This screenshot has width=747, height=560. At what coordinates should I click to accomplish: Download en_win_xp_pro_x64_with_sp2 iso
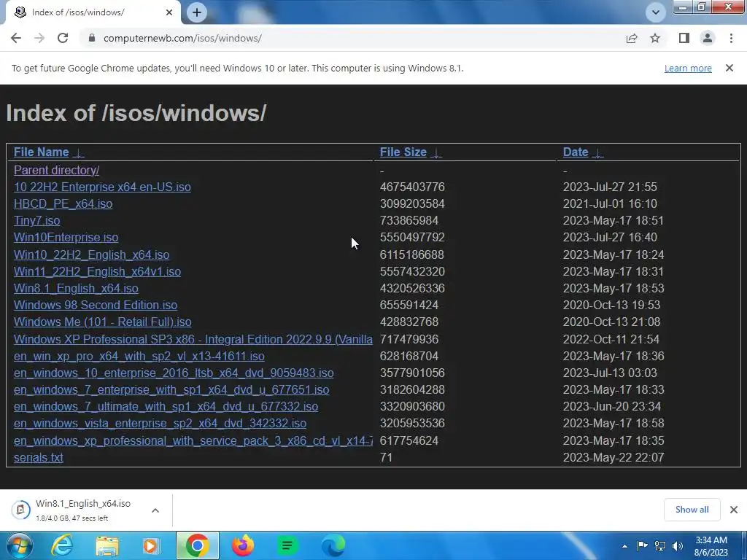139,356
